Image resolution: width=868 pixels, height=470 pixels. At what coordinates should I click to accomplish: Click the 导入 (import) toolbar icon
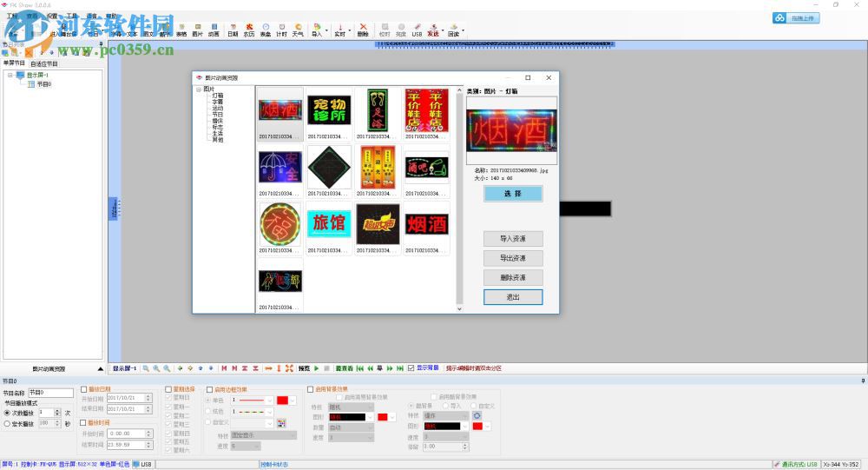pos(317,30)
